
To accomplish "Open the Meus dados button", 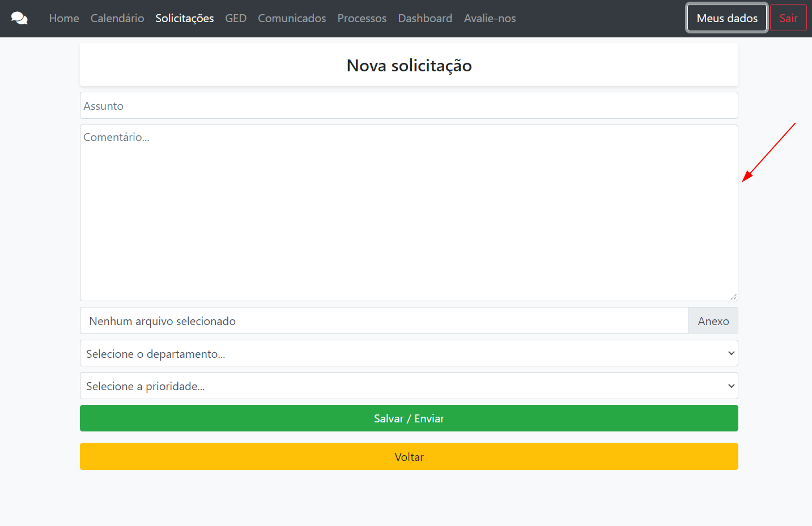I will [x=727, y=18].
